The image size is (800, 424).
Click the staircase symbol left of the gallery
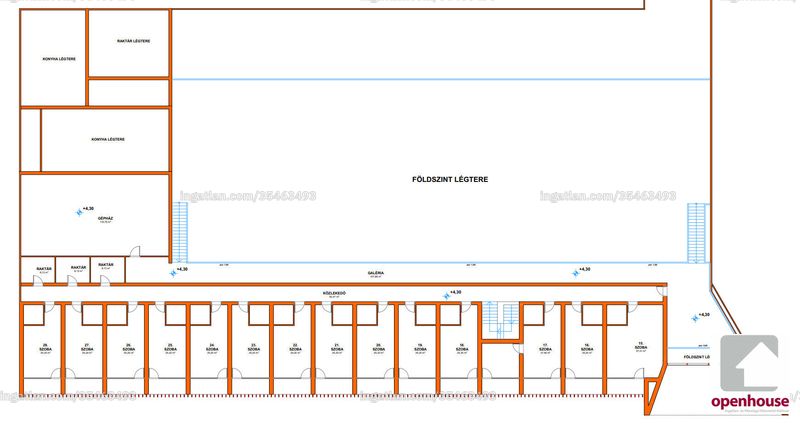[180, 232]
